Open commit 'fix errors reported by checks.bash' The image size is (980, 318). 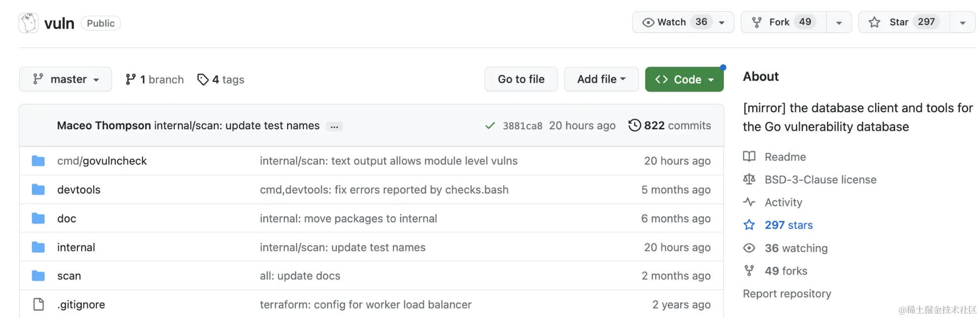pos(384,190)
